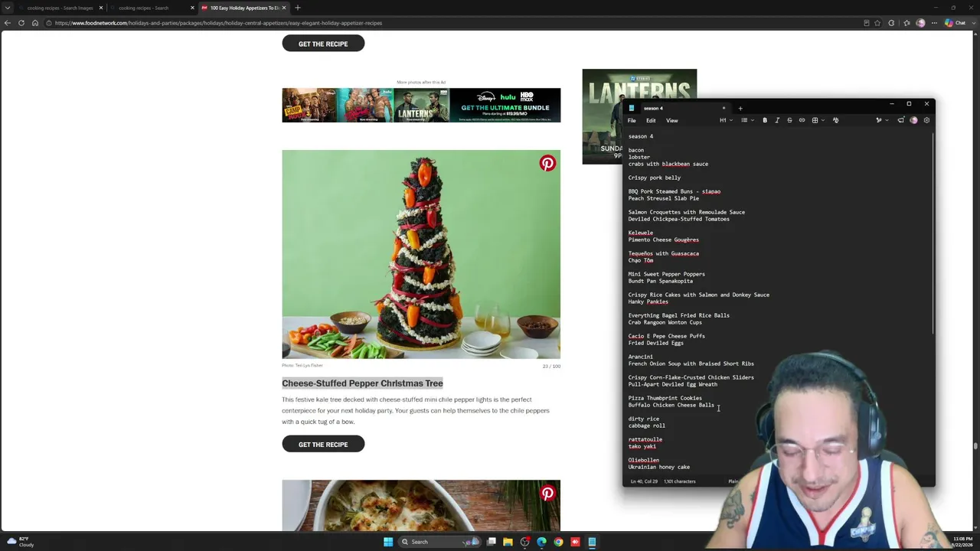The width and height of the screenshot is (980, 551).
Task: Open the browser settings and more menu
Action: (935, 23)
